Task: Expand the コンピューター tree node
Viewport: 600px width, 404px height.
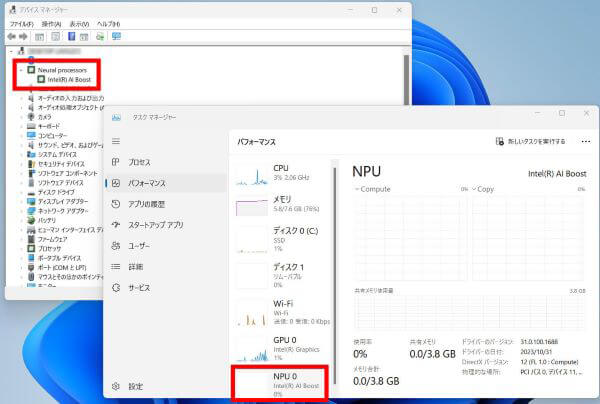Action: [x=21, y=136]
